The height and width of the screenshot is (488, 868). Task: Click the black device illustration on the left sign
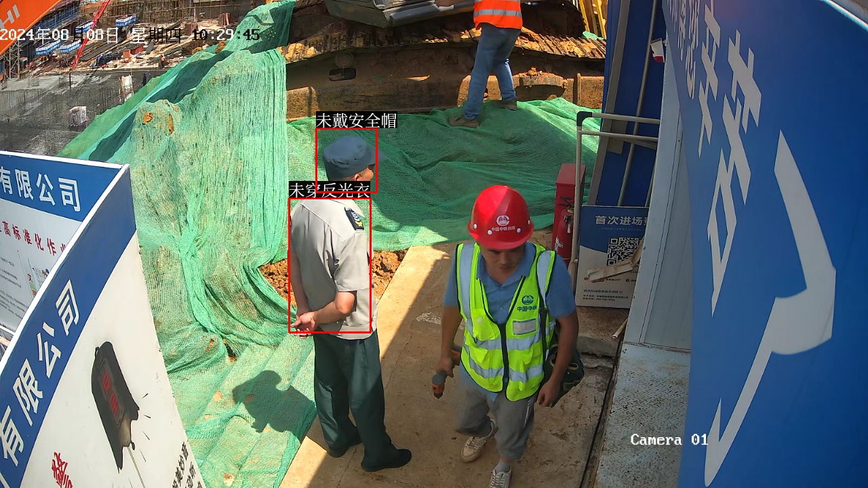tap(114, 401)
